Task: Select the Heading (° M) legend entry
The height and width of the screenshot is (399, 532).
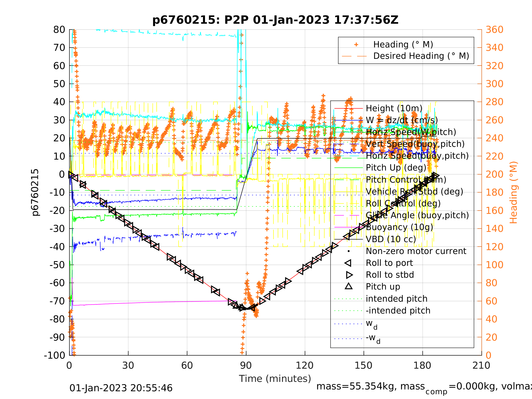Action: (403, 44)
